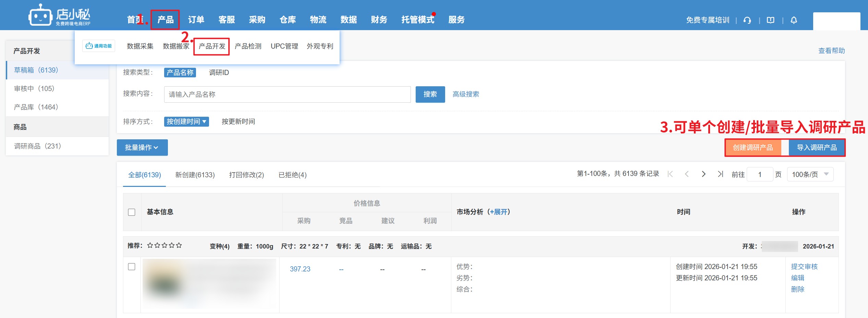Click the product name search input field
Image resolution: width=868 pixels, height=318 pixels.
pyautogui.click(x=287, y=94)
